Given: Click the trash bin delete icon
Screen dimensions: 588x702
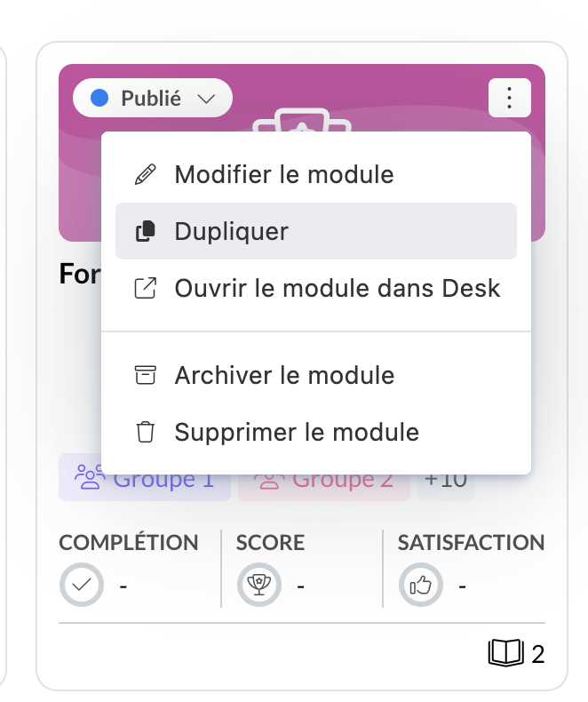Looking at the screenshot, I should [x=144, y=433].
